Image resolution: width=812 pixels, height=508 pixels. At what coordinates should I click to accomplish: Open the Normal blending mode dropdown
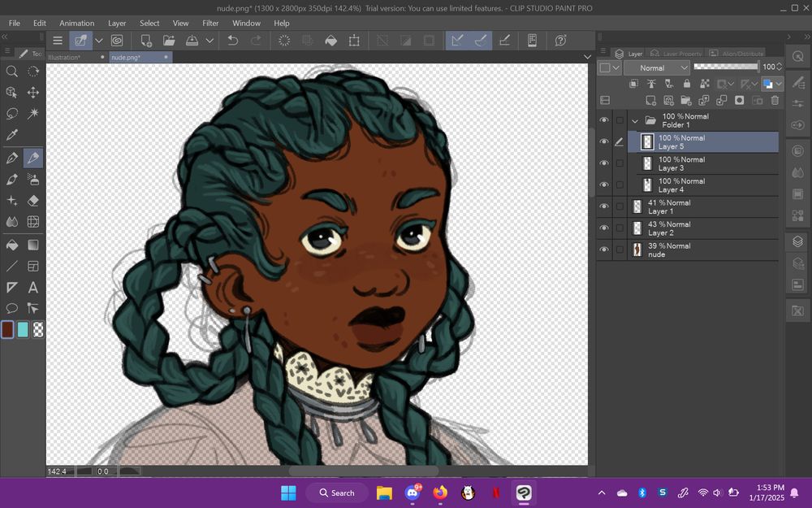(x=657, y=68)
